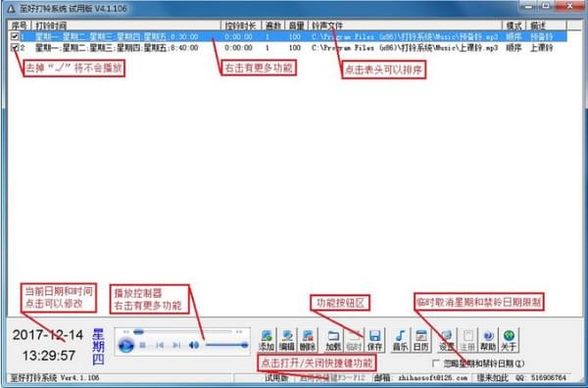Click the date 2017-12-14 to modify
The height and width of the screenshot is (388, 588).
[x=48, y=335]
